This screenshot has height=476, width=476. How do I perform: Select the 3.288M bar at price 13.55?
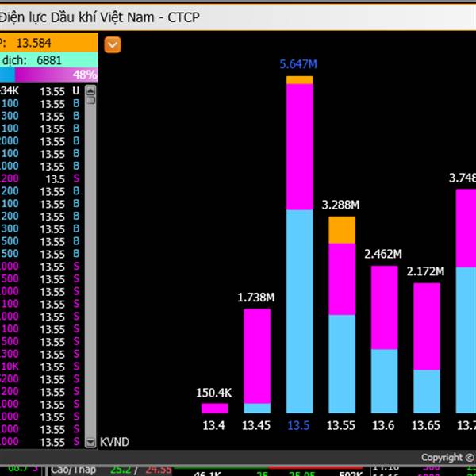tap(342, 315)
